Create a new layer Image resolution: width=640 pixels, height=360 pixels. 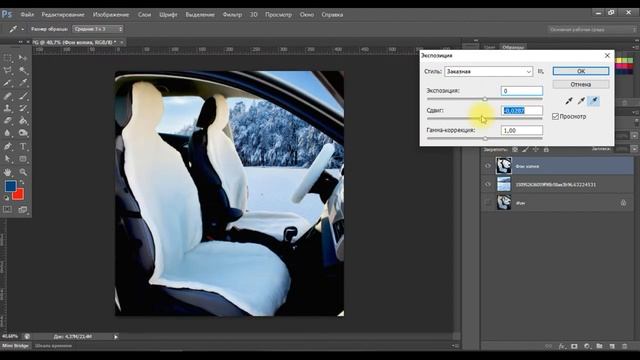[x=612, y=346]
